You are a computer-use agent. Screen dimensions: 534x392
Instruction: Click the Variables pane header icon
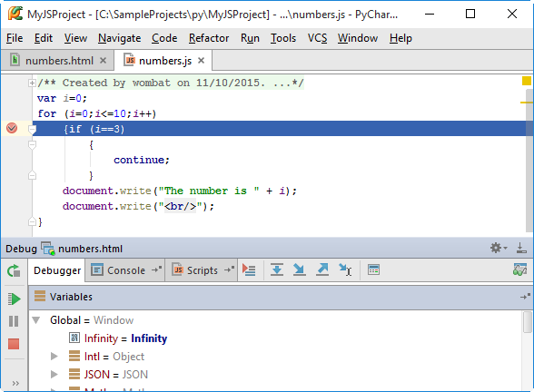pyautogui.click(x=40, y=297)
